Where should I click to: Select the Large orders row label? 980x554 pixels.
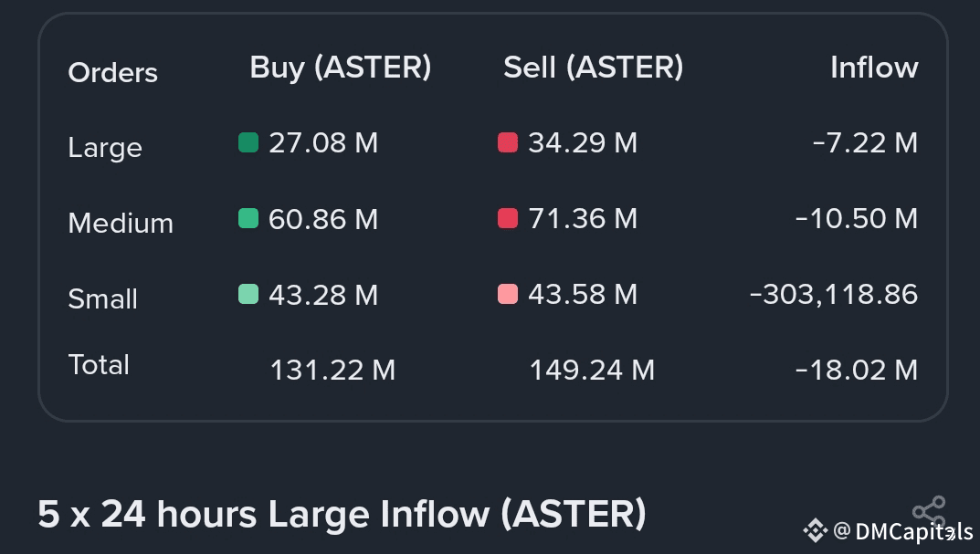(x=105, y=148)
